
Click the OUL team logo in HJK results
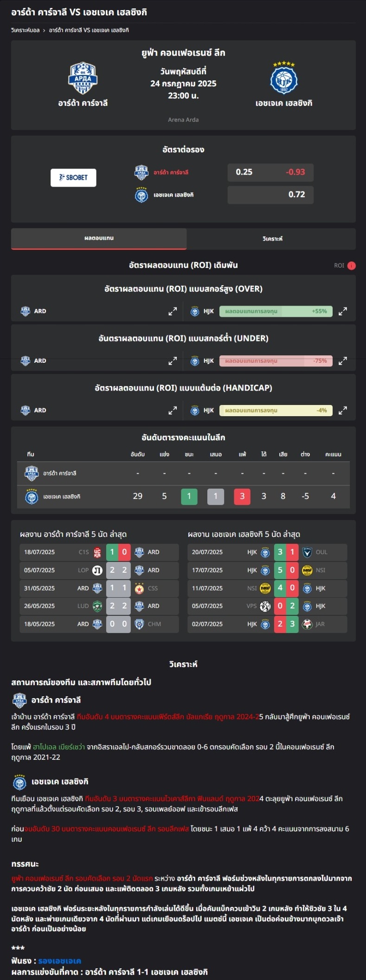307,552
